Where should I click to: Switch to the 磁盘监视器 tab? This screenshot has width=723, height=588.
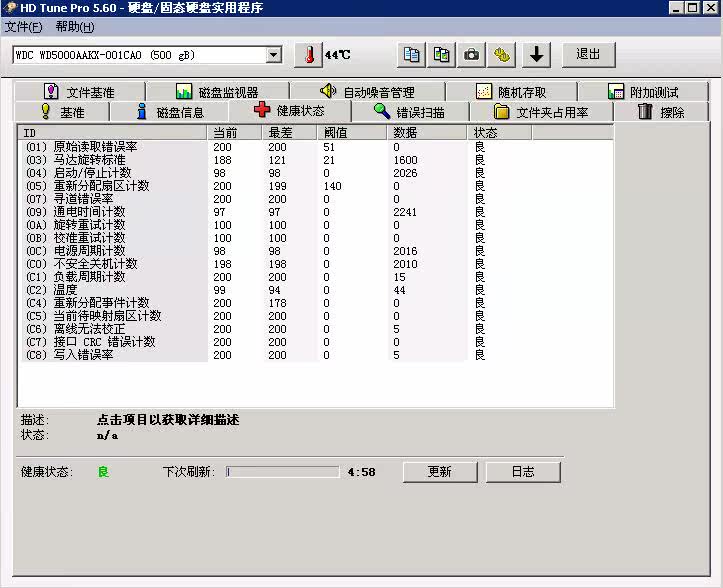coord(218,92)
